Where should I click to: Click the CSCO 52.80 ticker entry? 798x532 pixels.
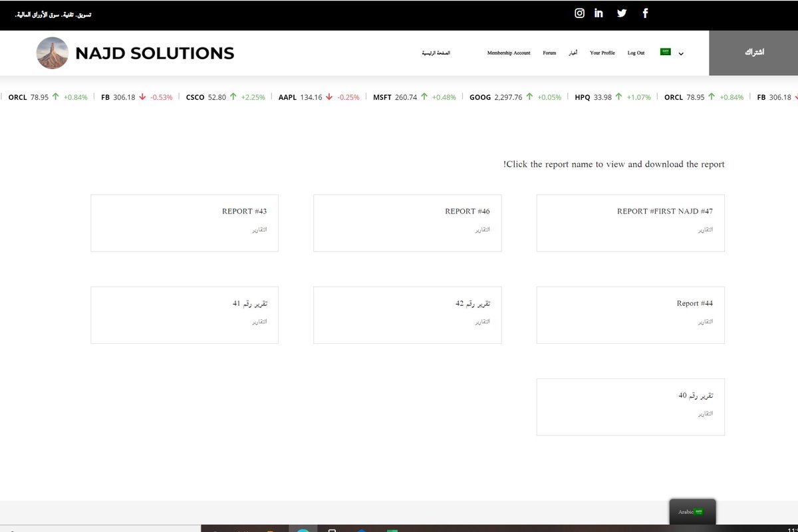tap(225, 97)
